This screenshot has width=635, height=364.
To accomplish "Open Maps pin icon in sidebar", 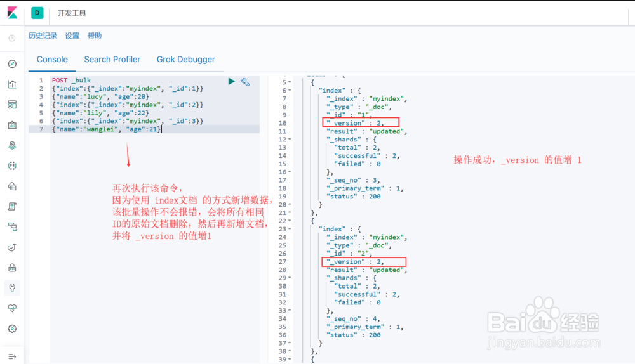I will [12, 145].
